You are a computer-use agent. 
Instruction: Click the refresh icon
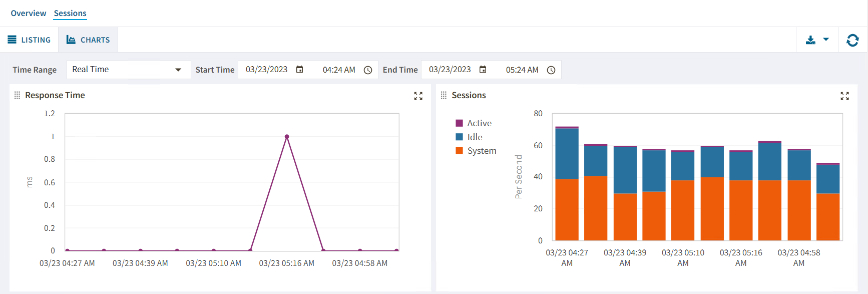[x=852, y=40]
